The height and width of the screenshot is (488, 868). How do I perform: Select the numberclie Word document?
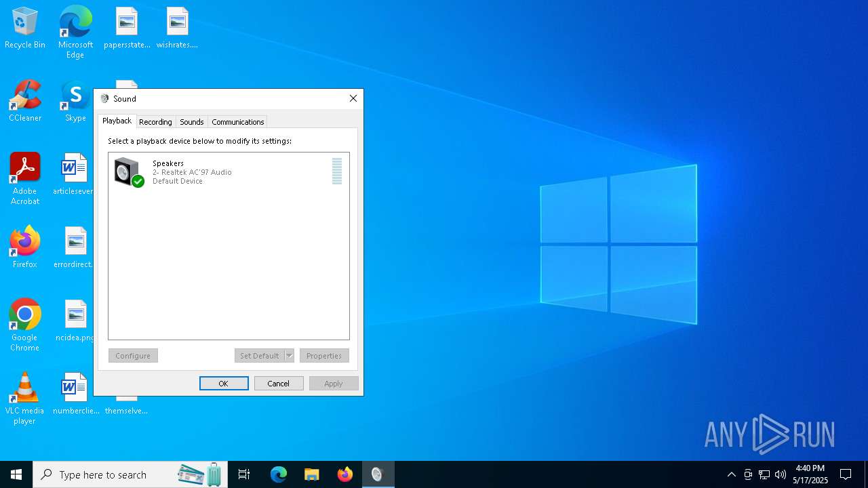pyautogui.click(x=76, y=394)
